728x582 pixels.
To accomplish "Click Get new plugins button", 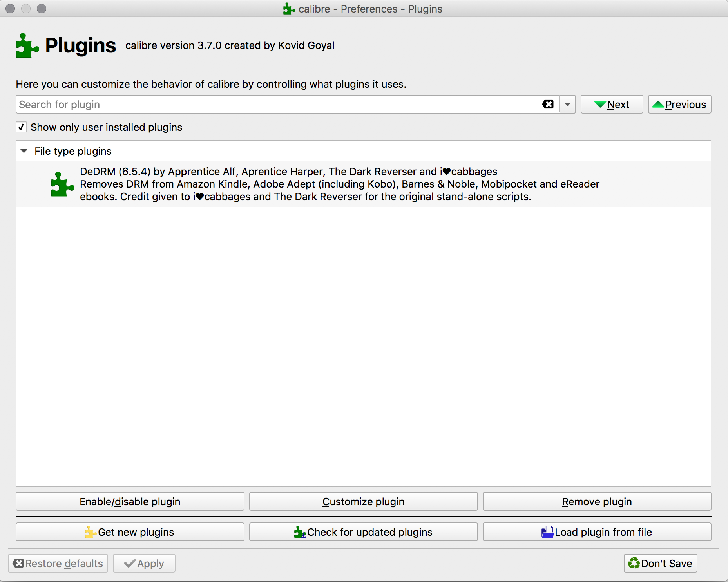I will click(x=130, y=532).
